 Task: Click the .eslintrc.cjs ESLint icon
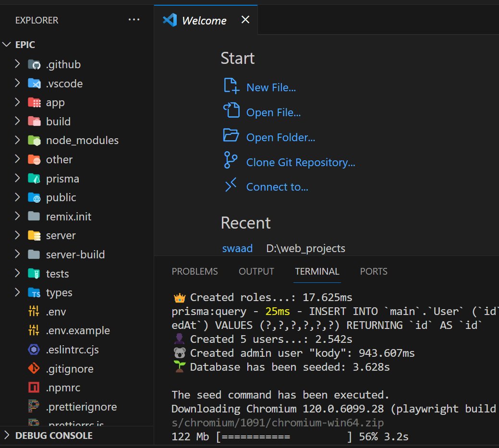point(34,350)
